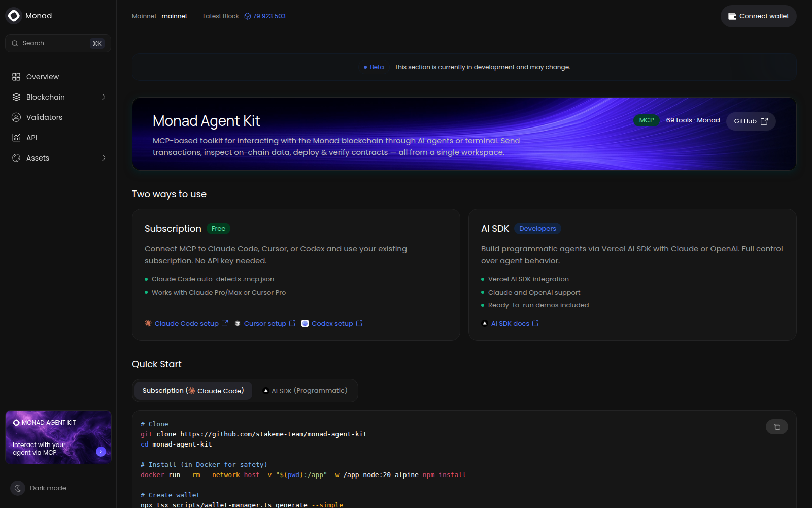Click the Monad brand name in sidebar

pyautogui.click(x=39, y=16)
